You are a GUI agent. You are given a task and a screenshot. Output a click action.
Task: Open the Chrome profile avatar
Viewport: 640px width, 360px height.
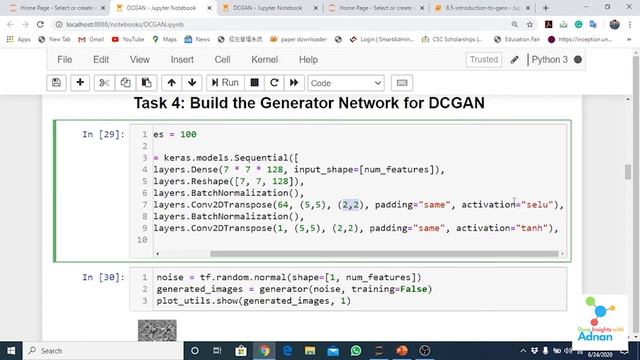click(614, 24)
